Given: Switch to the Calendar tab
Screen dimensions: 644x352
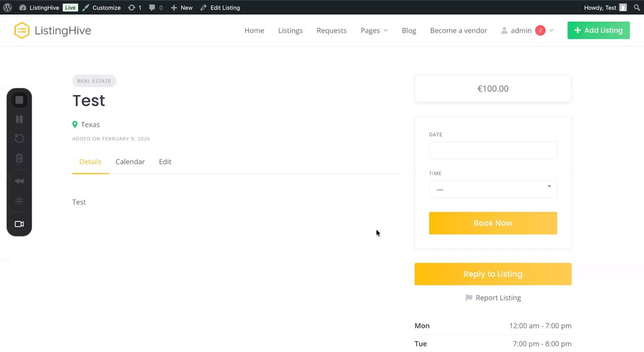Looking at the screenshot, I should pyautogui.click(x=130, y=162).
